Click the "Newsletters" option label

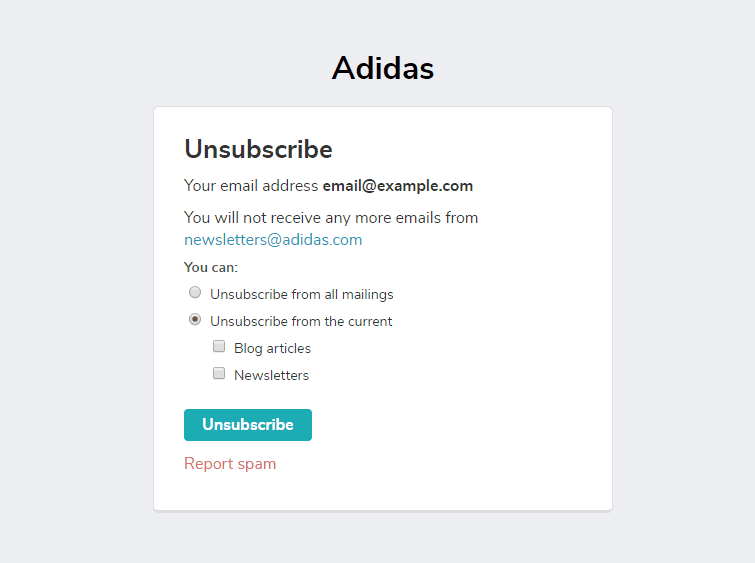click(271, 375)
